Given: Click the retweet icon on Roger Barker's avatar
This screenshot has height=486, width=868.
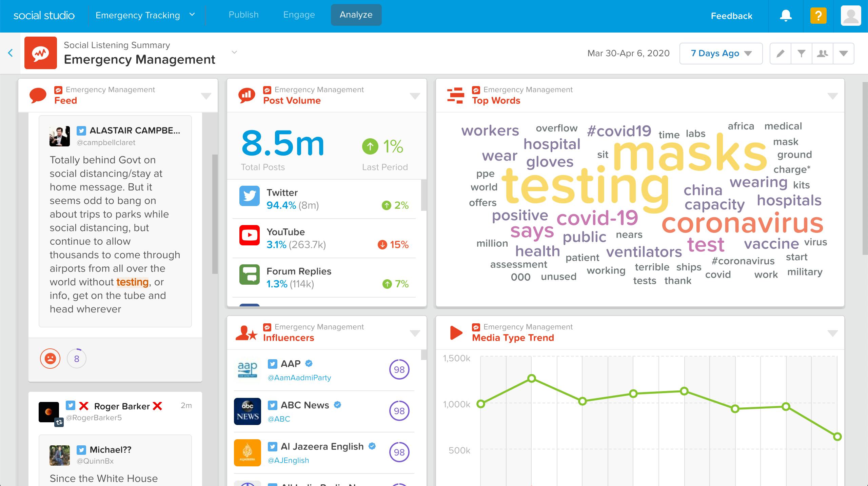Looking at the screenshot, I should point(59,422).
